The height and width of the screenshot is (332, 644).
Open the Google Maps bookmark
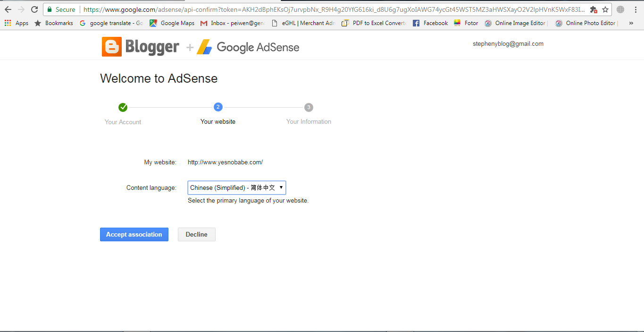coord(172,23)
